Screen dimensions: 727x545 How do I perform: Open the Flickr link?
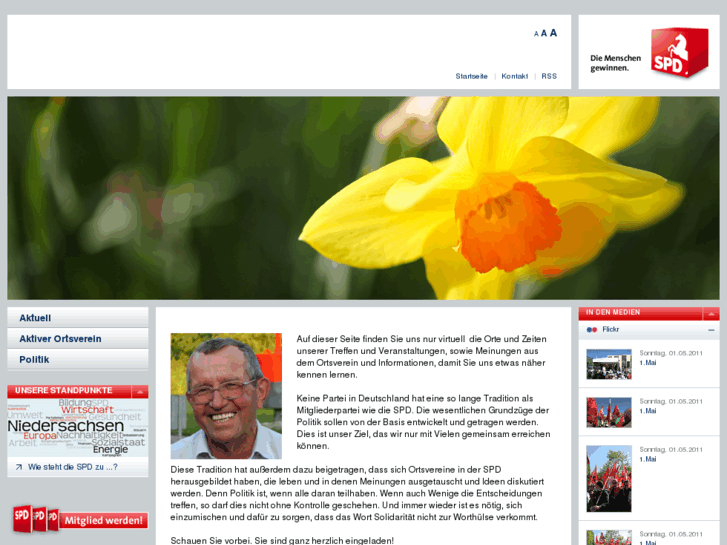click(611, 329)
